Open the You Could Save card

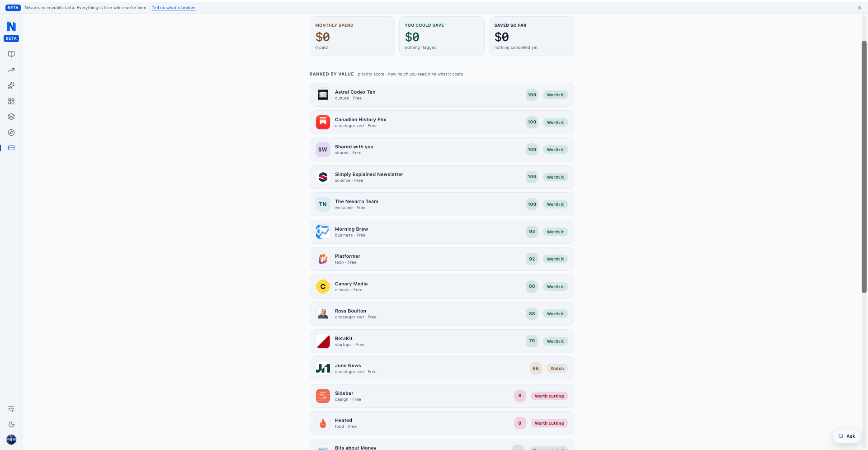click(x=442, y=36)
